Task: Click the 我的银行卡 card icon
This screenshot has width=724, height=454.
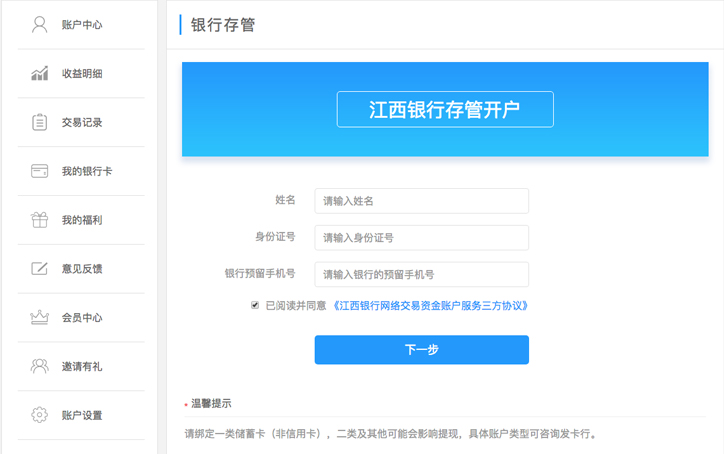Action: [40, 171]
